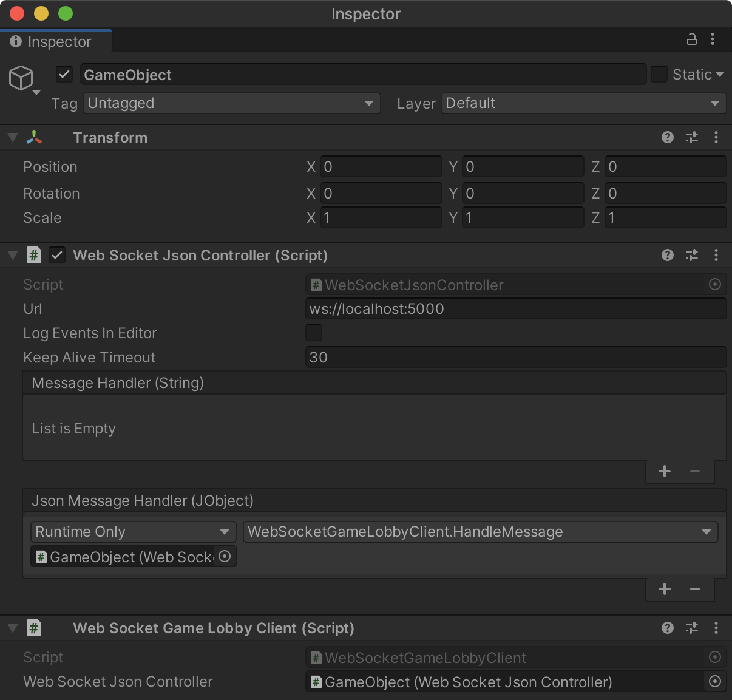Open context menu of Web Socket Game Lobby Client
Screen dimensions: 732x700
[x=716, y=628]
